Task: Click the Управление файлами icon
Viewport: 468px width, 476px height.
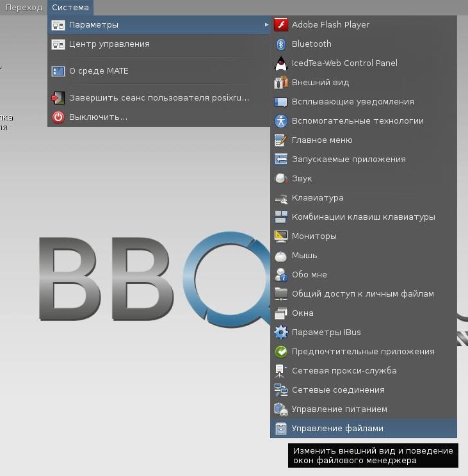Action: pos(281,429)
